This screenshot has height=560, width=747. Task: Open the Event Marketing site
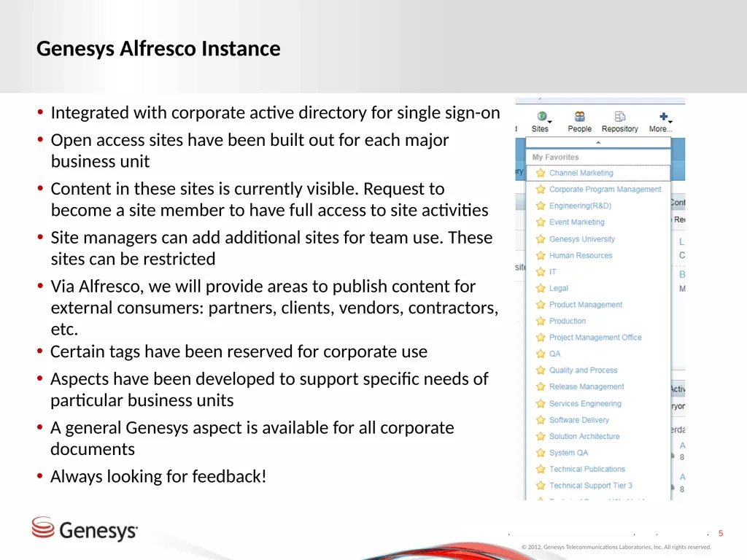click(577, 222)
